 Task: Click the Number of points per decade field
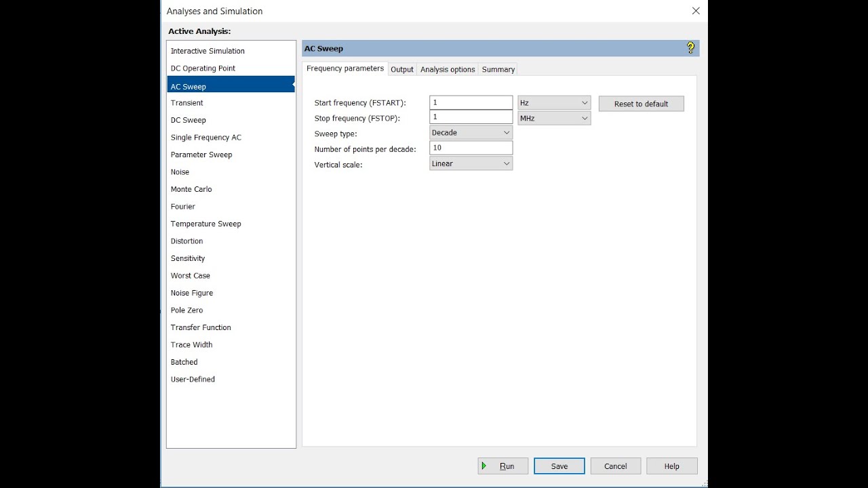point(471,148)
